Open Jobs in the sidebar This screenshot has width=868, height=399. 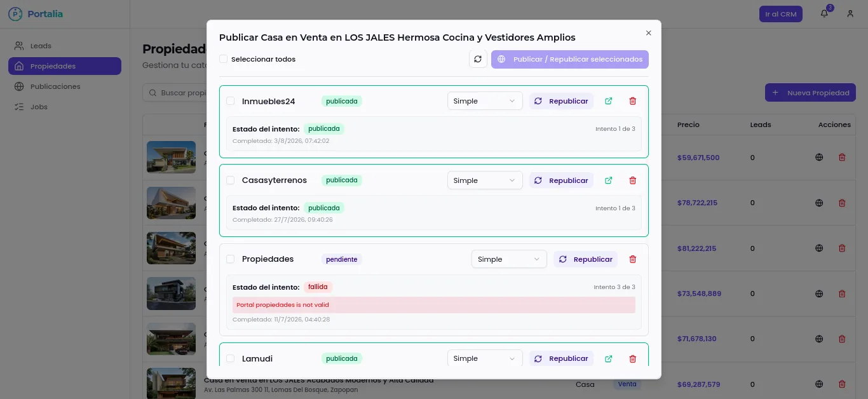(65, 107)
